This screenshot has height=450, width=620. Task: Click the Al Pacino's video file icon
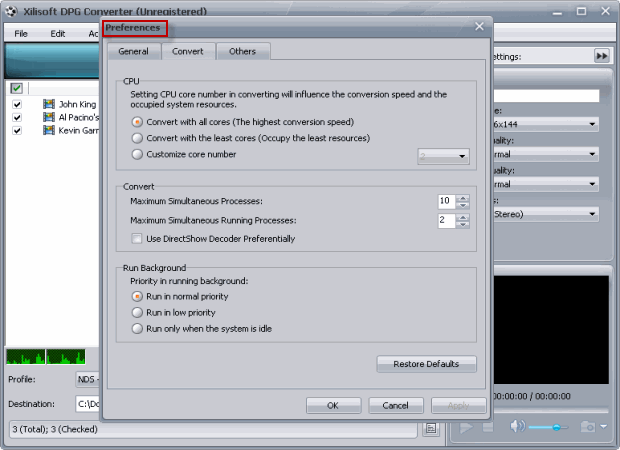click(49, 117)
